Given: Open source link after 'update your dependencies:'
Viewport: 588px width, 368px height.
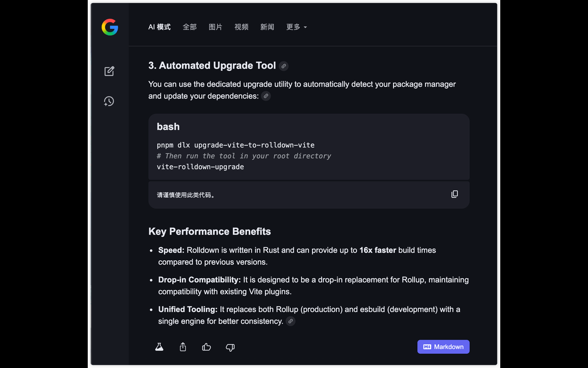Looking at the screenshot, I should point(266,96).
